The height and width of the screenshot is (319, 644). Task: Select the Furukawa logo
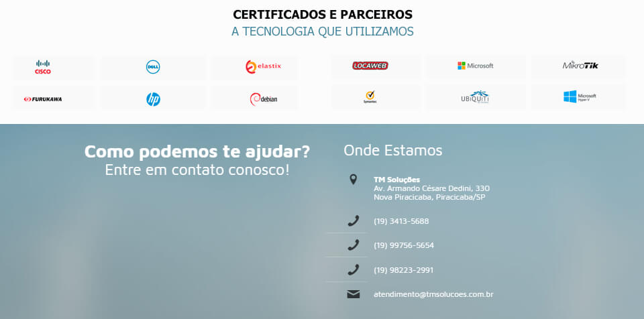[x=43, y=99]
